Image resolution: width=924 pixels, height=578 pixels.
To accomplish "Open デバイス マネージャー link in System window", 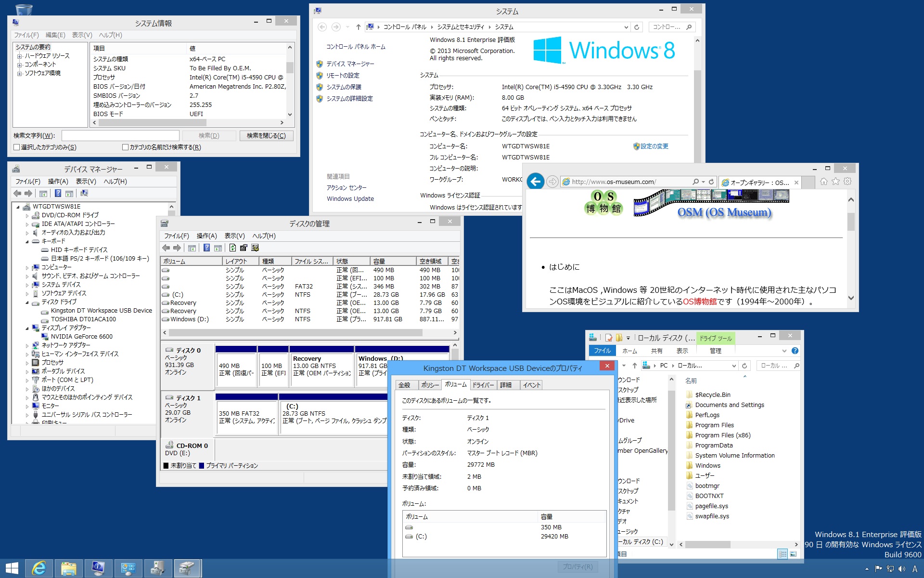I will [350, 64].
